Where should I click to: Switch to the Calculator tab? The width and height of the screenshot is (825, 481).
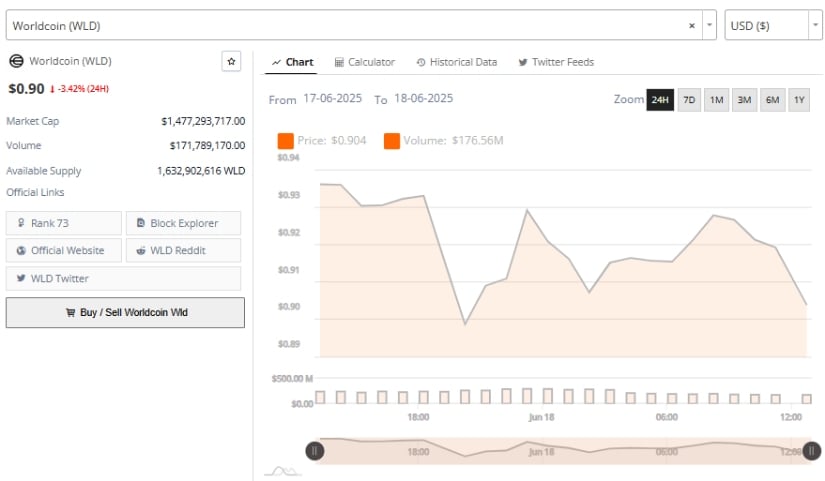[x=364, y=62]
